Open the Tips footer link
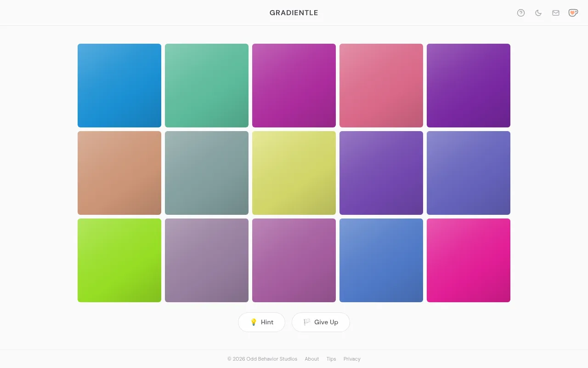The width and height of the screenshot is (588, 368). click(331, 359)
